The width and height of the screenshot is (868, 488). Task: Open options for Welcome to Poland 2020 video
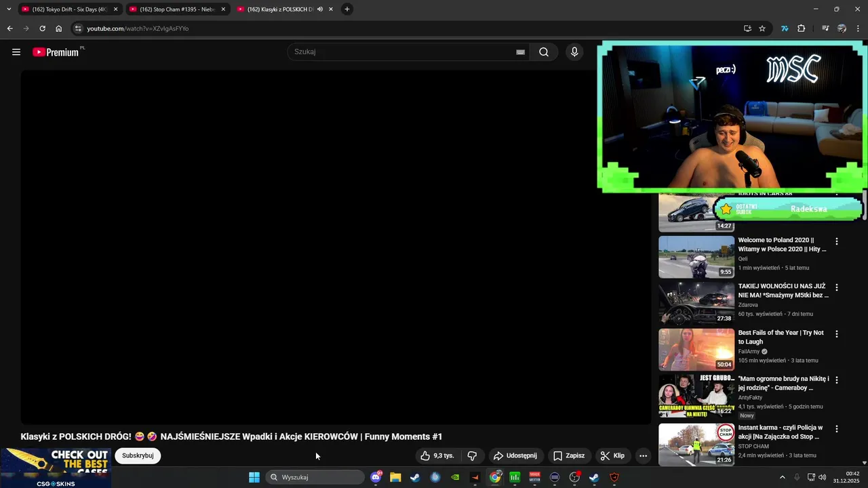tap(837, 241)
